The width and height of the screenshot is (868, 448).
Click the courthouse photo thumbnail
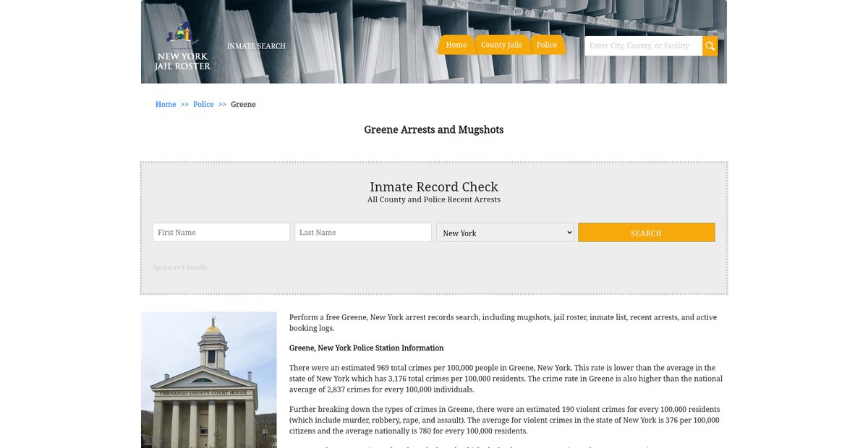[x=209, y=380]
